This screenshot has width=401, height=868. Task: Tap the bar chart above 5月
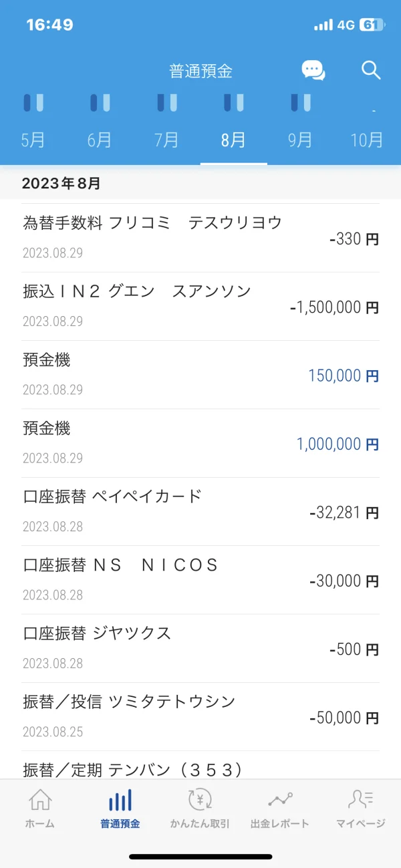[33, 103]
